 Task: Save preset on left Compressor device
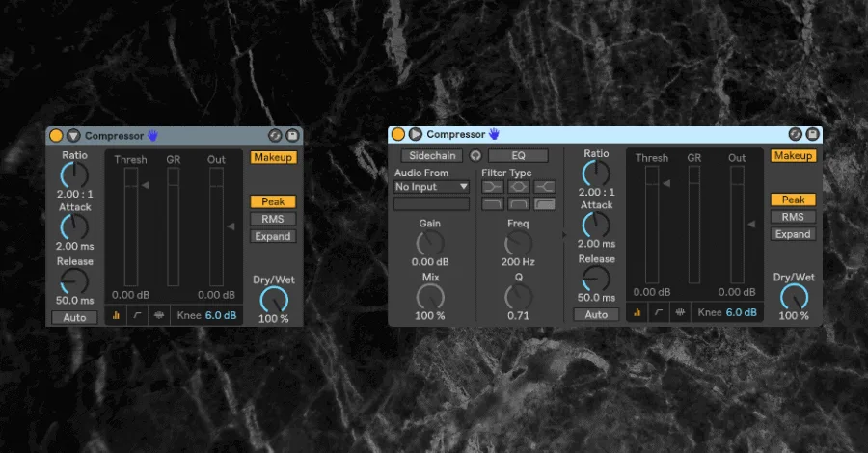point(292,136)
